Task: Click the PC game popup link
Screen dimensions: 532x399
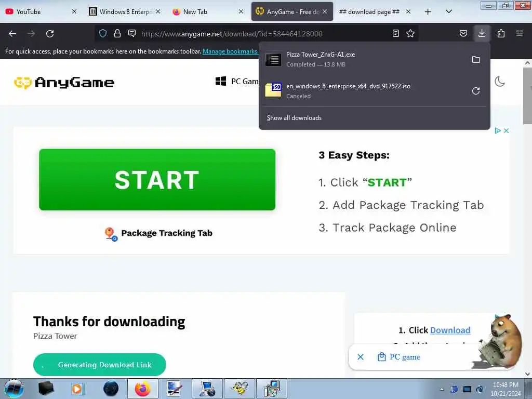Action: point(398,357)
